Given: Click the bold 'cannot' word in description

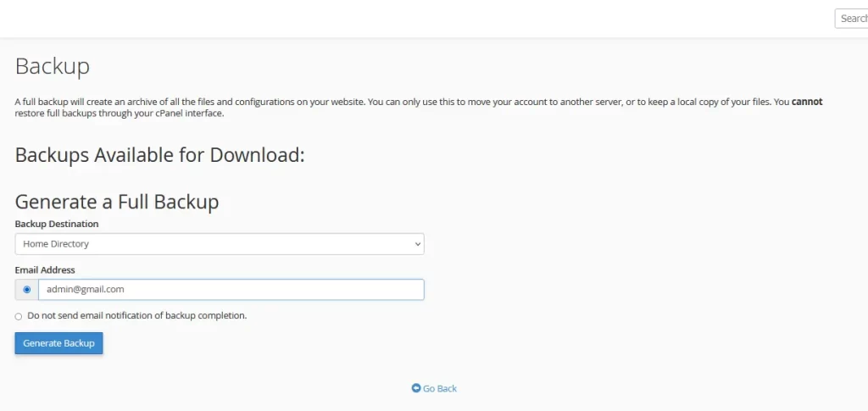Looking at the screenshot, I should [807, 102].
